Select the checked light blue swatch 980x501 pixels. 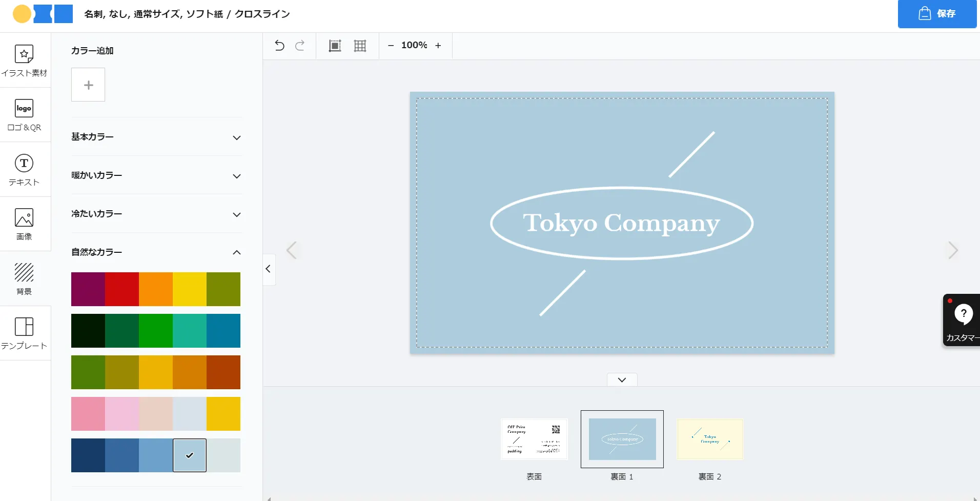pos(190,455)
